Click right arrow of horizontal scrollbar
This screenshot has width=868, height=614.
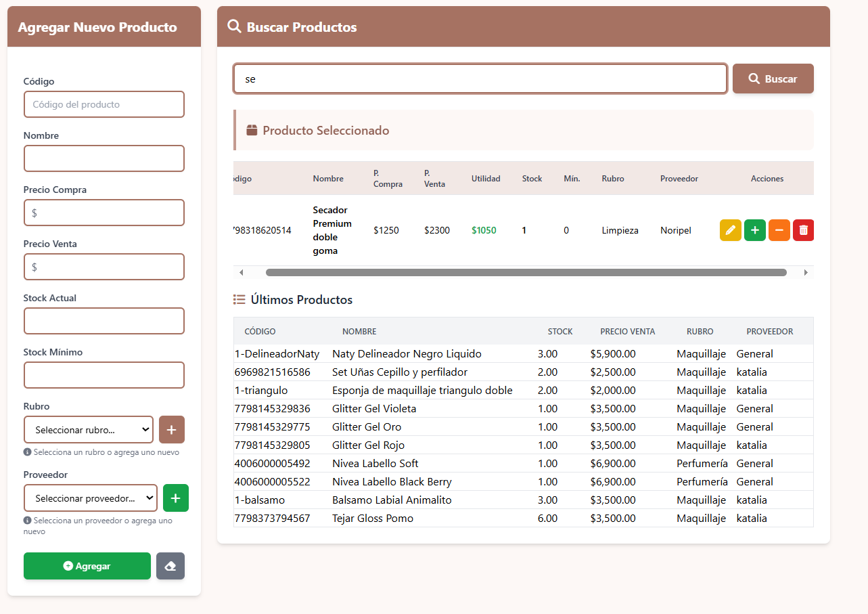click(806, 273)
